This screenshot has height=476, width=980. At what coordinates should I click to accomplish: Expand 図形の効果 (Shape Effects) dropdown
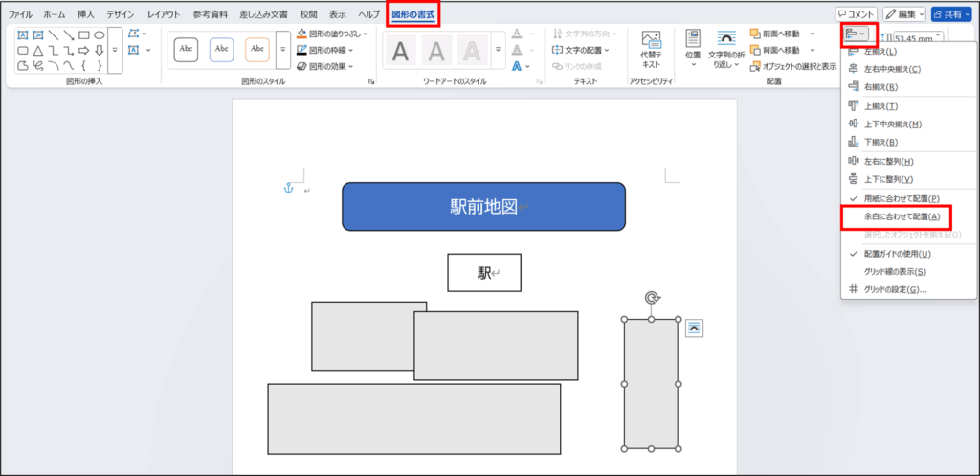pyautogui.click(x=325, y=66)
